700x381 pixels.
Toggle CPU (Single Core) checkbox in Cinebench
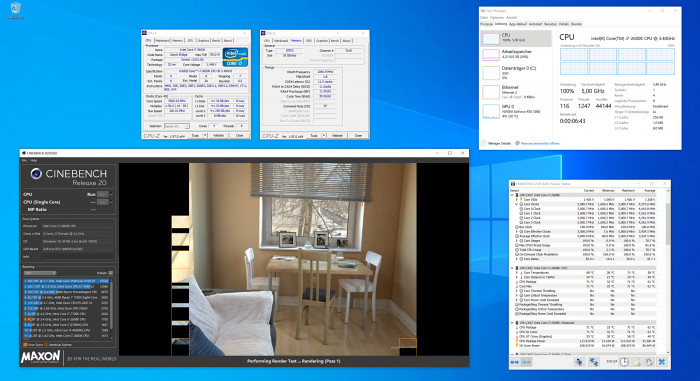tap(112, 202)
